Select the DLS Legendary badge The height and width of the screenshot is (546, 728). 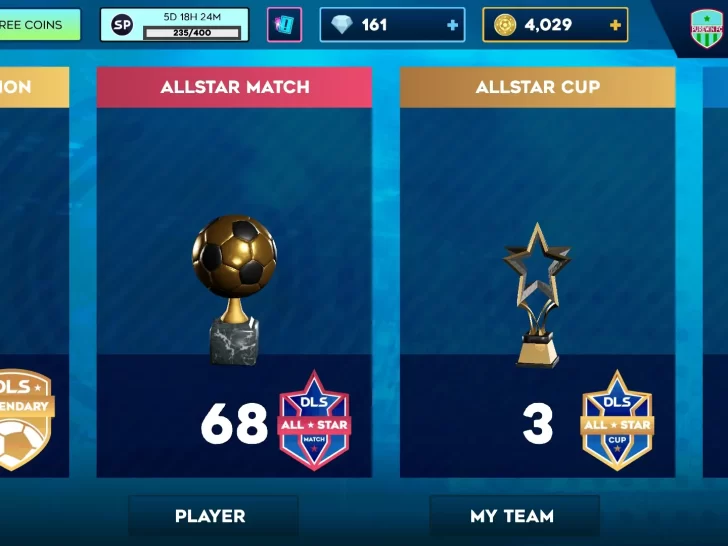[26, 419]
